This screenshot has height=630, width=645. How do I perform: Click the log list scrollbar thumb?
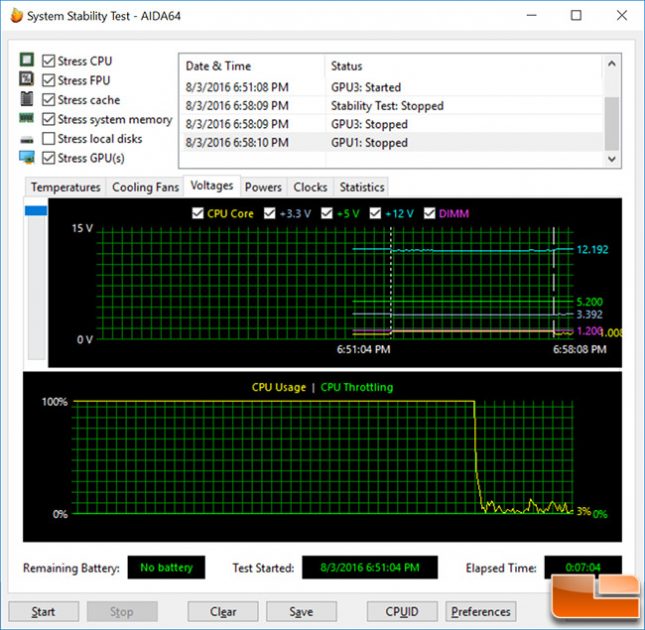(x=612, y=123)
